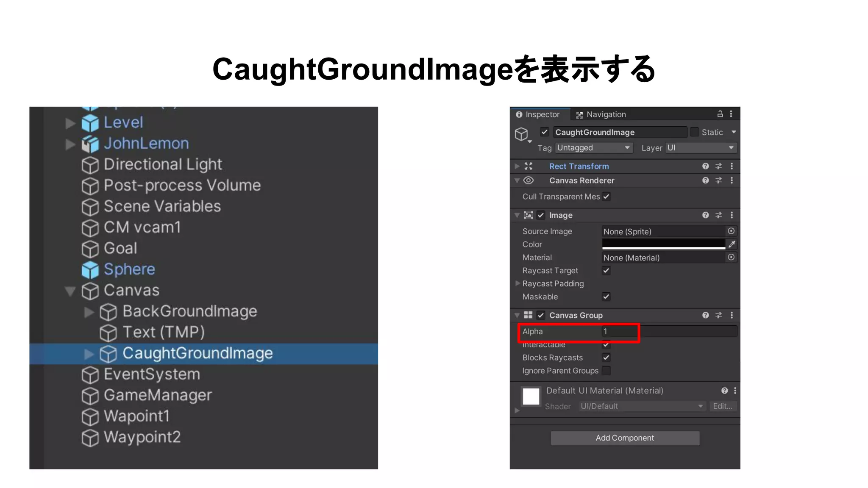This screenshot has width=868, height=488.
Task: Click the Text (TMP) cube icon
Action: click(108, 333)
